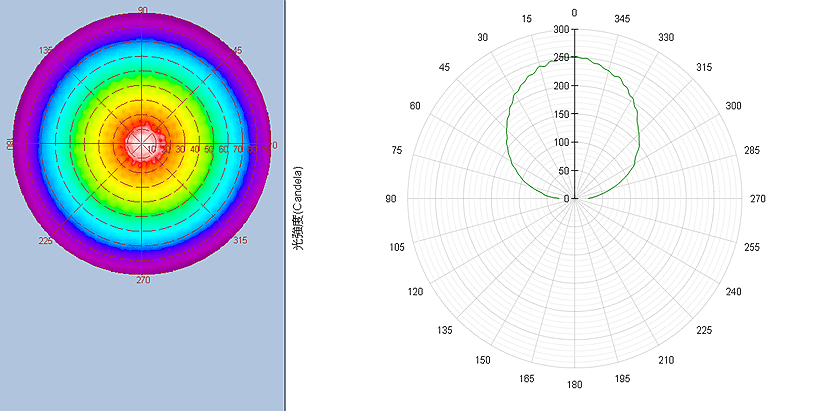Click the 225 label on the heatmap
831x411 pixels.
46,241
